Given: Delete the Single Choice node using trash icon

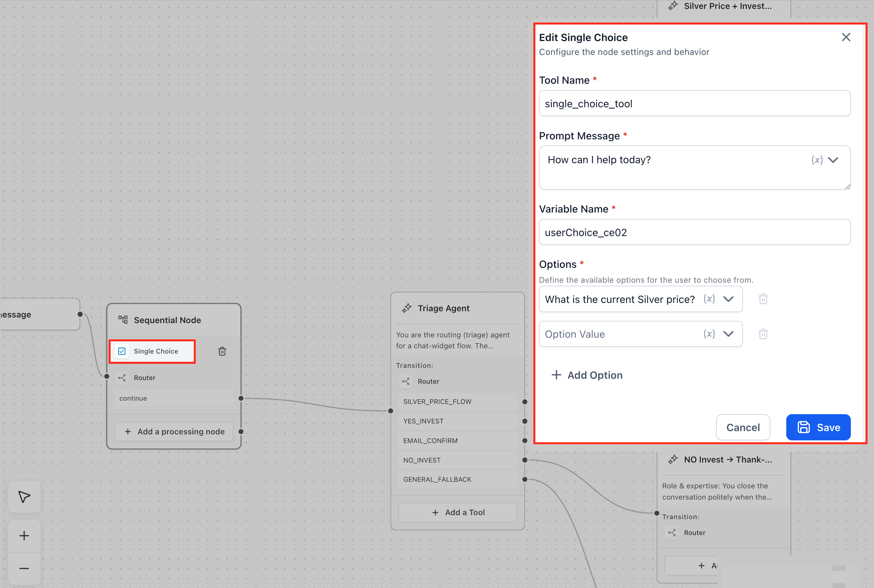Looking at the screenshot, I should (x=222, y=351).
